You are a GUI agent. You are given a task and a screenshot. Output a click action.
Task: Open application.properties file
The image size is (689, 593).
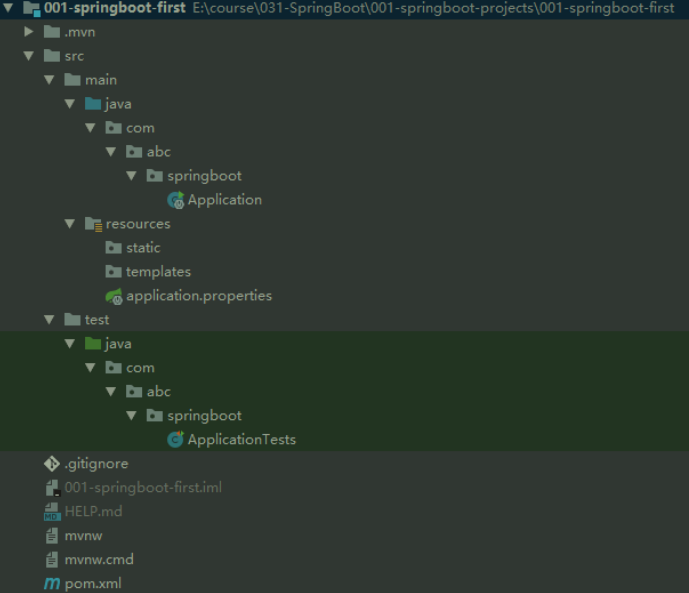click(199, 296)
